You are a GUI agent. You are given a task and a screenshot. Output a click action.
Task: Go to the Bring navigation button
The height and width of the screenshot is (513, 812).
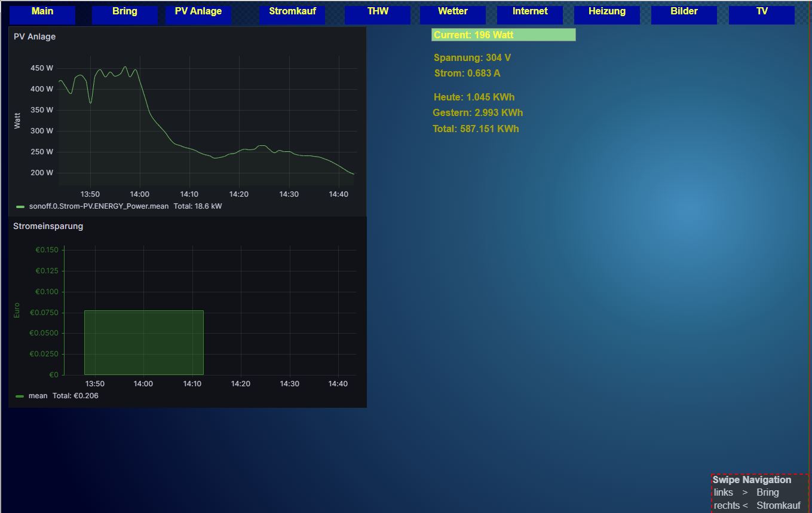tap(124, 14)
